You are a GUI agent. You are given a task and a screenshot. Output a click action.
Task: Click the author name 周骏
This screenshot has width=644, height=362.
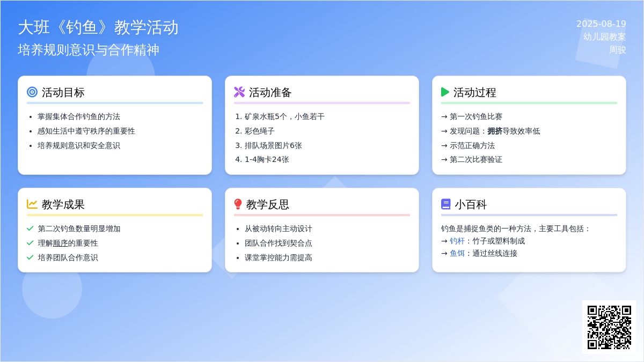coord(618,50)
